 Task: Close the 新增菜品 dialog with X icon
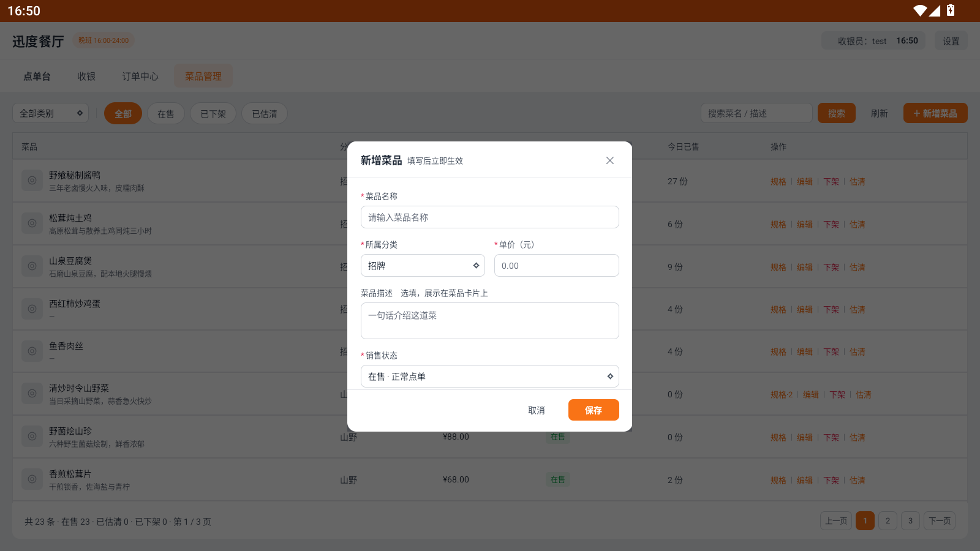coord(609,160)
